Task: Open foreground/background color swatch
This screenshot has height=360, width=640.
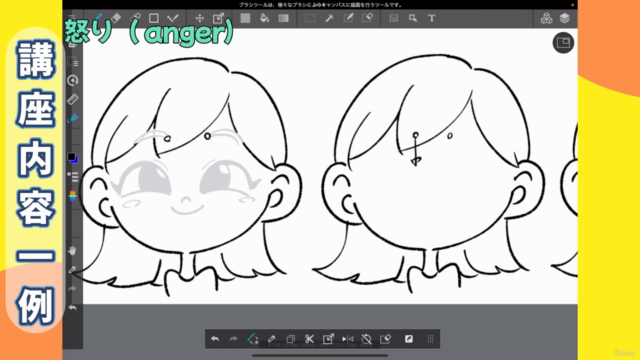Action: (x=73, y=157)
